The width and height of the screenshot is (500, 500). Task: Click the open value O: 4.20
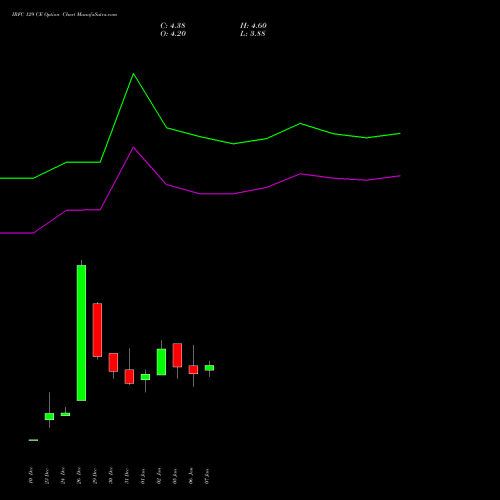(x=173, y=34)
